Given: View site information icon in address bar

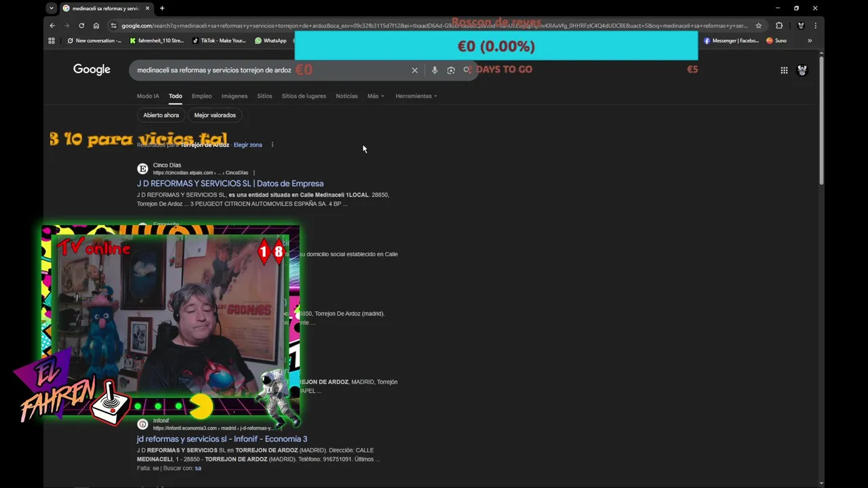Looking at the screenshot, I should pos(114,26).
